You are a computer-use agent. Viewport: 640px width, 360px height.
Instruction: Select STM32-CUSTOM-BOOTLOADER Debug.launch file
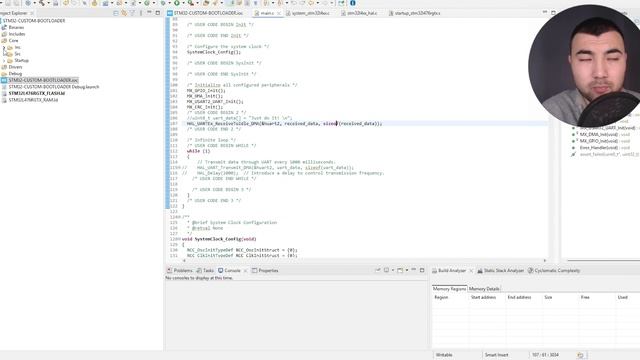[x=54, y=87]
